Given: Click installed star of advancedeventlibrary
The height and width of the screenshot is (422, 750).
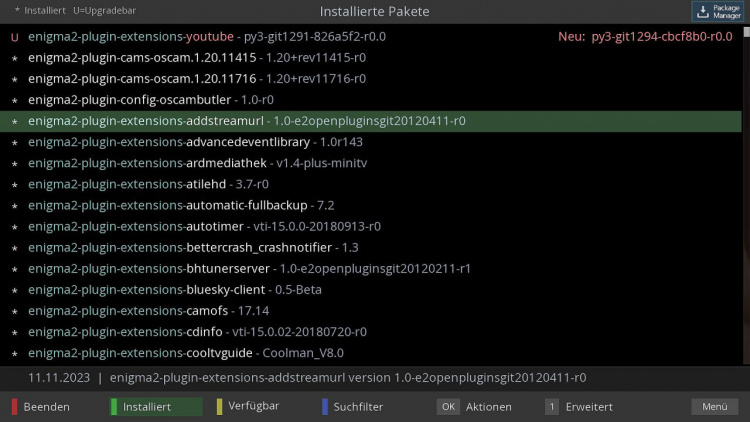Looking at the screenshot, I should point(15,143).
